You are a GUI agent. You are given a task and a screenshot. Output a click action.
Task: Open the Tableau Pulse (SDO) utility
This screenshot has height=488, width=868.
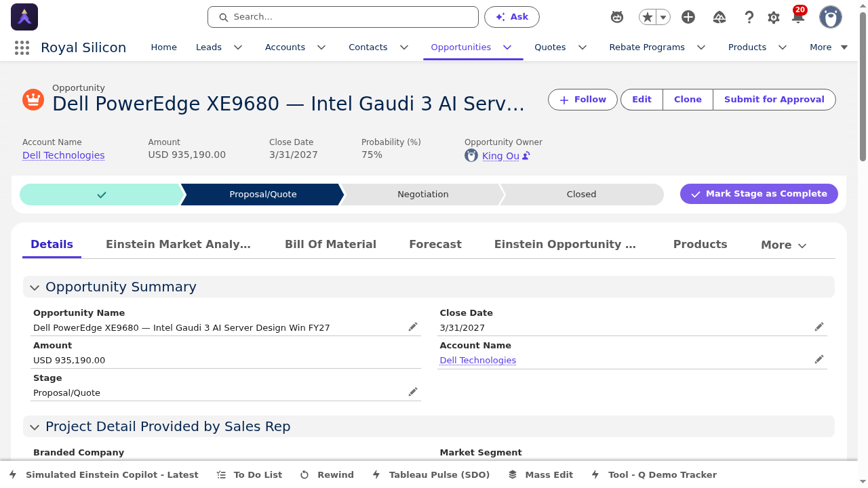point(431,474)
